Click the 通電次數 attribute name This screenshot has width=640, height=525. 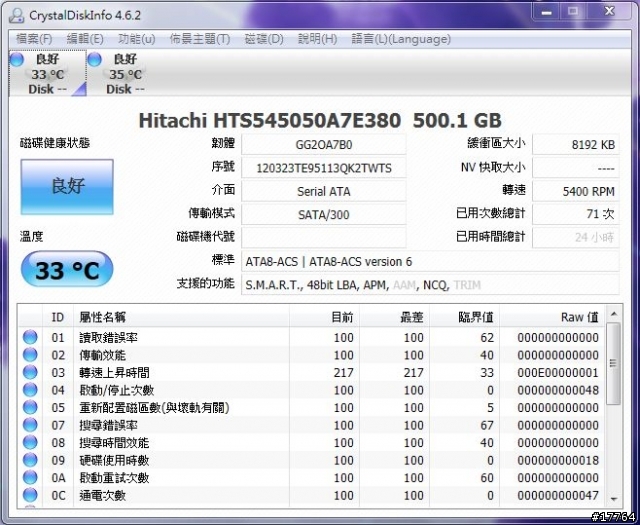(102, 496)
